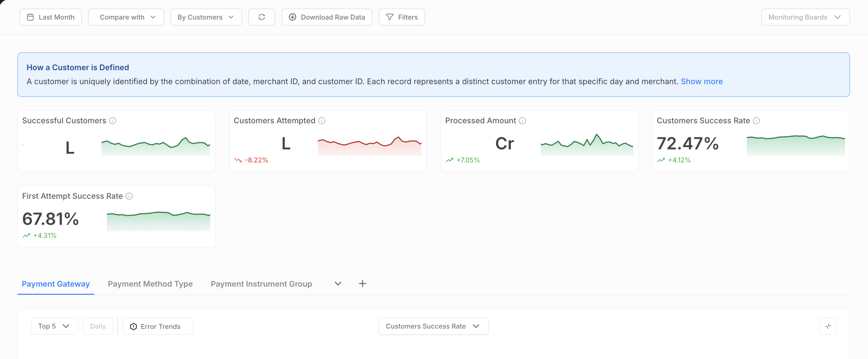This screenshot has height=359, width=868.
Task: Select the Payment Instrument Group tab
Action: tap(261, 284)
